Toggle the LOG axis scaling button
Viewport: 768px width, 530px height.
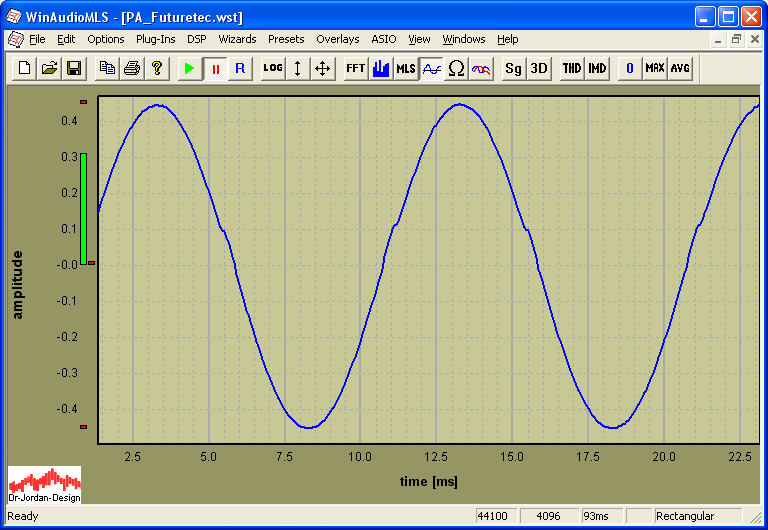click(273, 68)
